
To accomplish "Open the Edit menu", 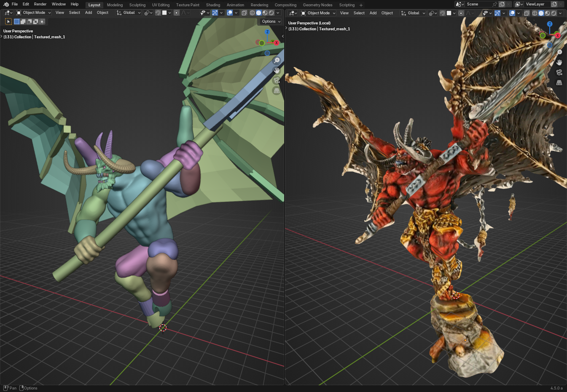I will pos(26,4).
